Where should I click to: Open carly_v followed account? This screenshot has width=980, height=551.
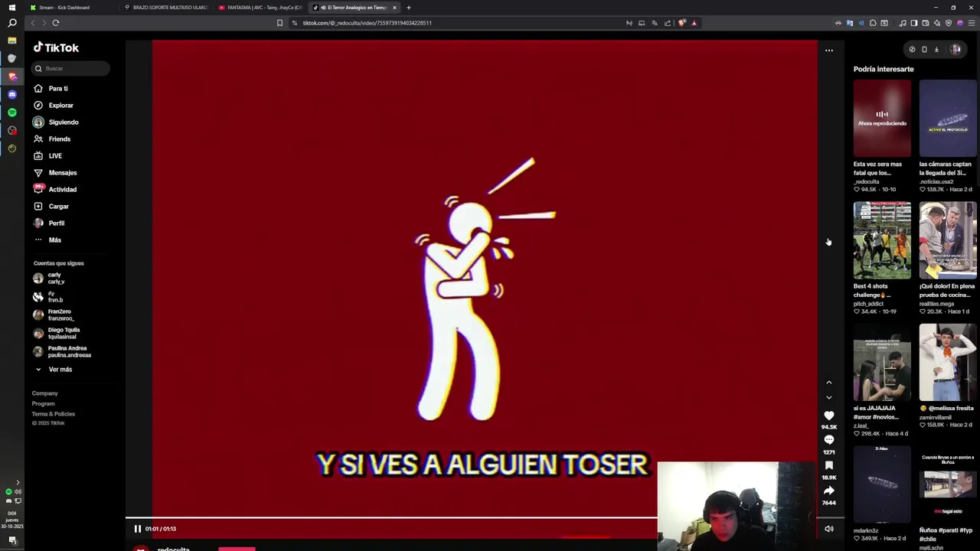coord(49,279)
